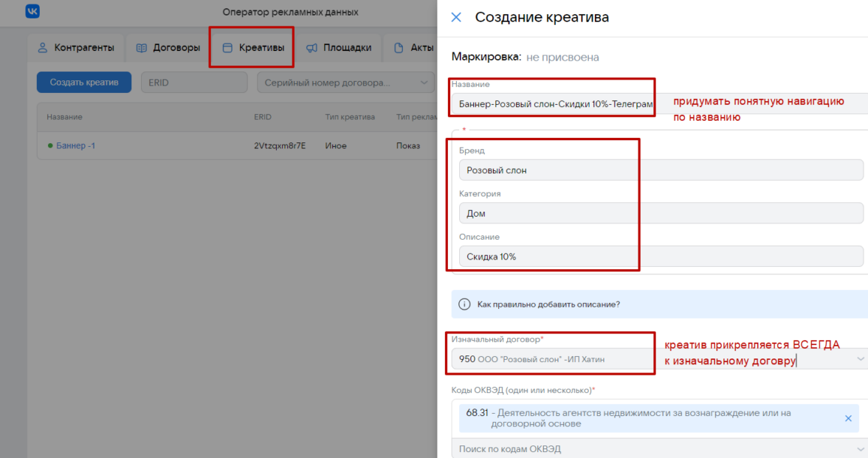Remove OKVED code 68.31 with X

coord(848,418)
